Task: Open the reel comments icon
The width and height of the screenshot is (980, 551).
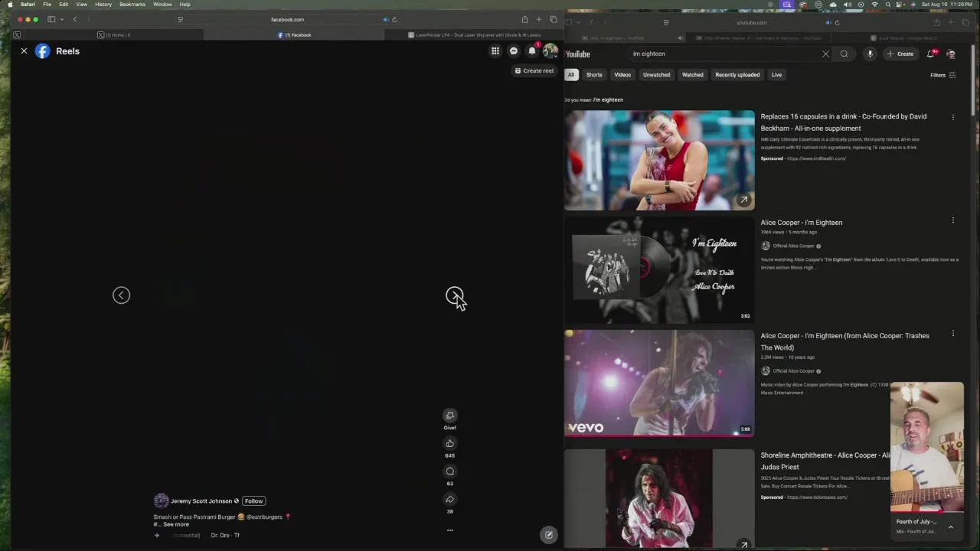Action: tap(450, 471)
